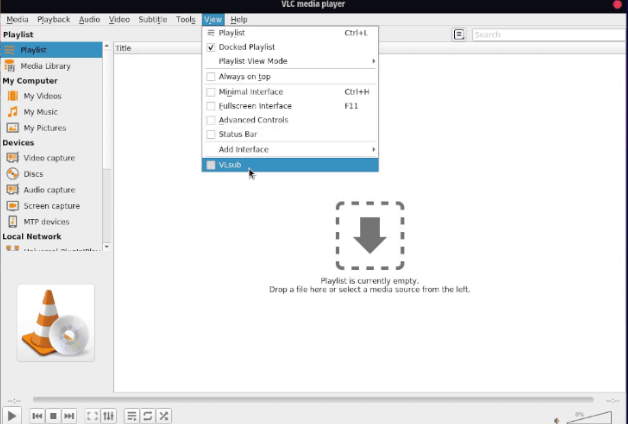
Task: Click the volume speaker mute icon
Action: pyautogui.click(x=557, y=420)
